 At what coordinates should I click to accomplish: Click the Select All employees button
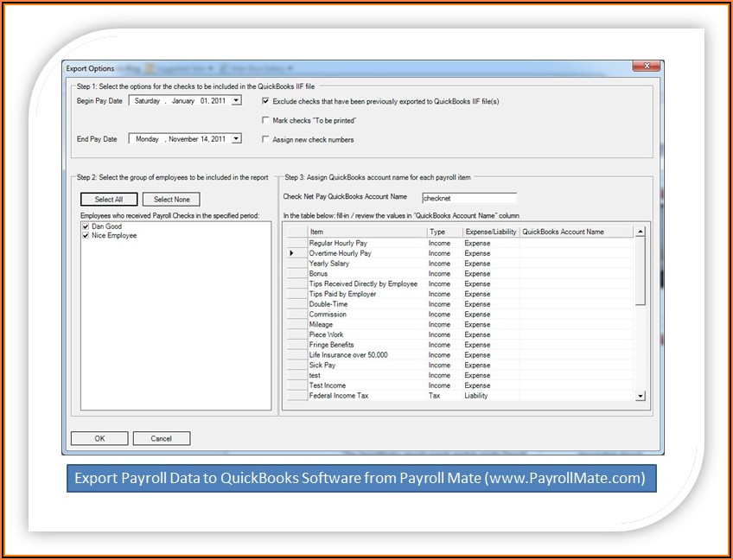click(x=109, y=200)
